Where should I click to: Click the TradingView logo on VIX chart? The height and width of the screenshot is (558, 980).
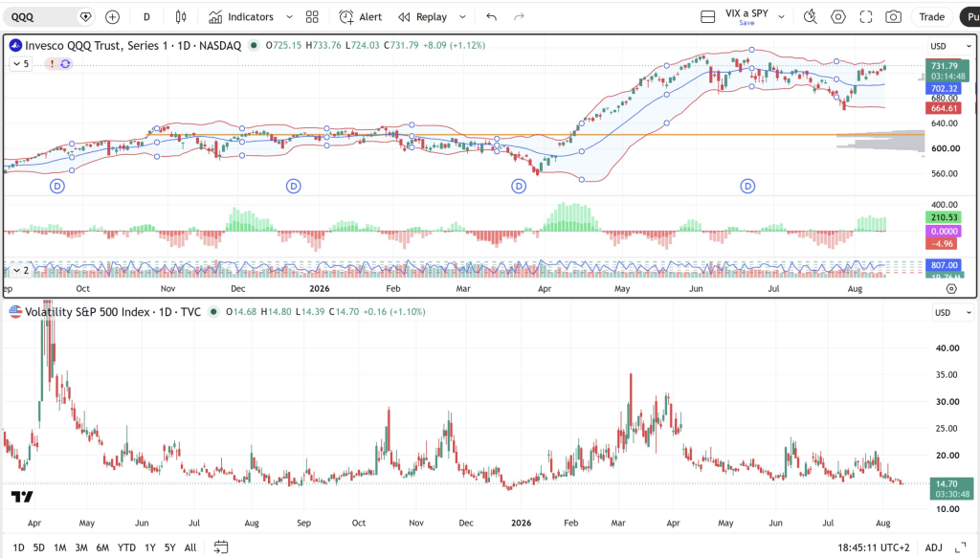pyautogui.click(x=23, y=497)
